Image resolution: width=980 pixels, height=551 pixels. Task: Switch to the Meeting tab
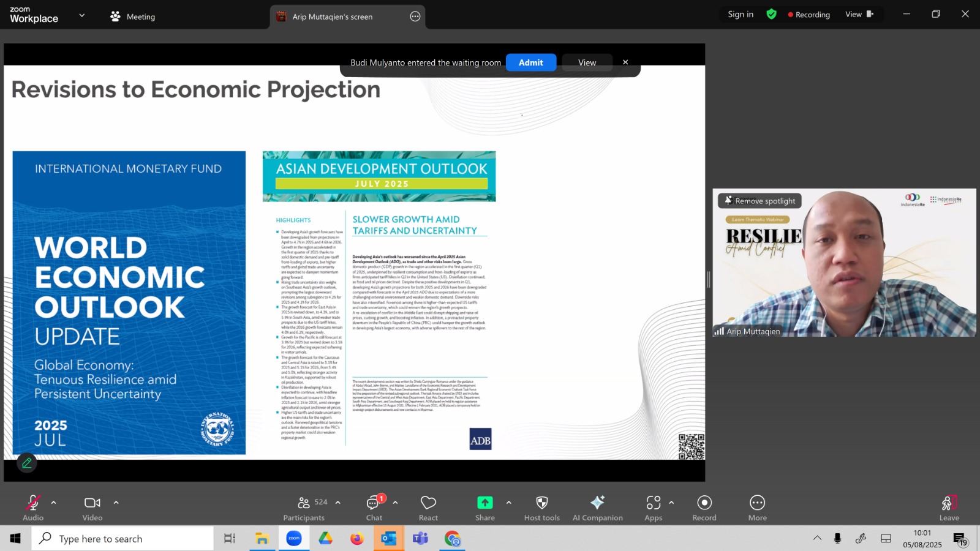(x=132, y=17)
